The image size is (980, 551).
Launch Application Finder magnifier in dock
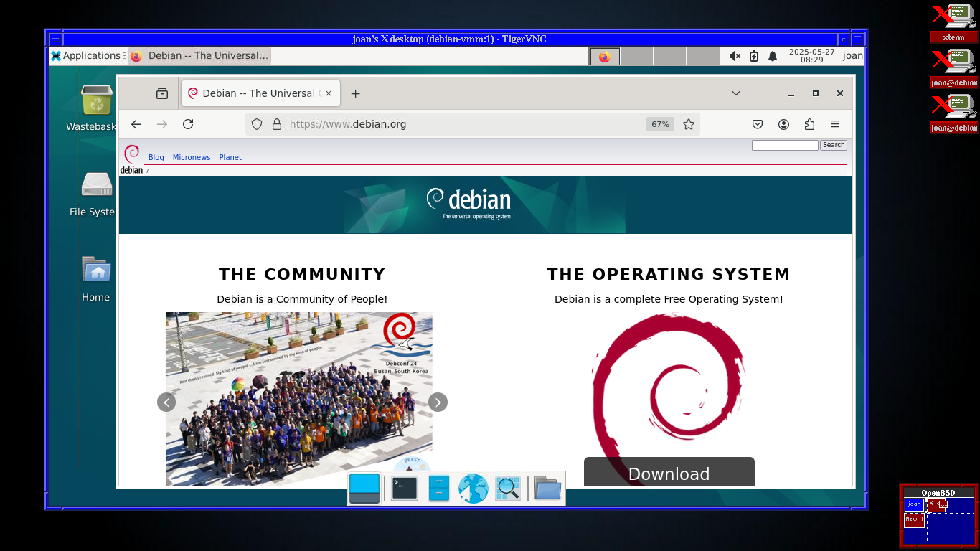(508, 489)
